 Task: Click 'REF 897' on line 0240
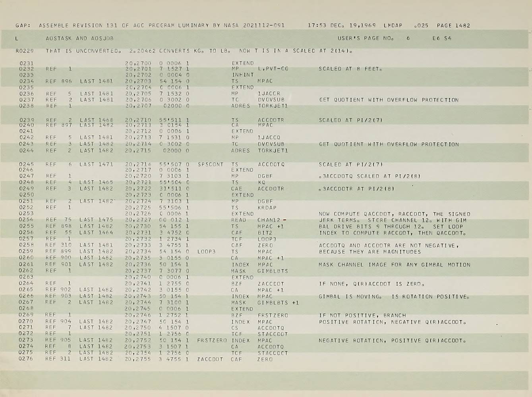click(x=59, y=125)
